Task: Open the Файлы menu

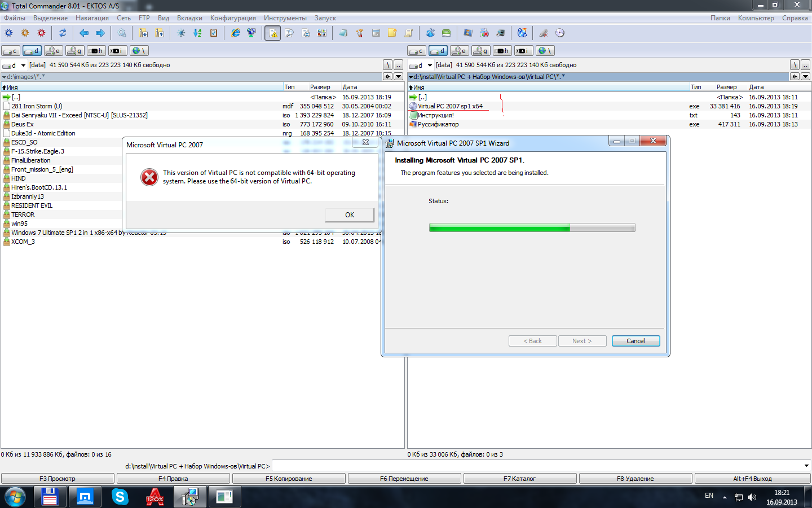Action: tap(15, 18)
